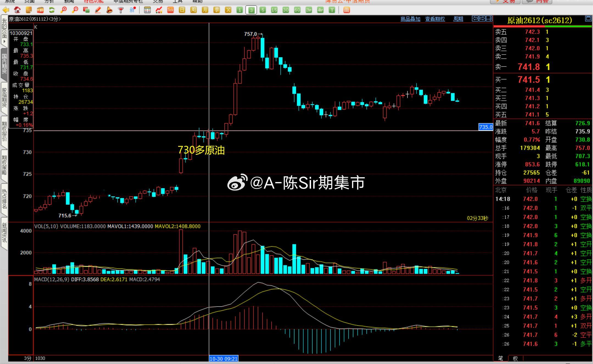
Task: Switch to quarterly 季 period icon
Action: pos(217,10)
